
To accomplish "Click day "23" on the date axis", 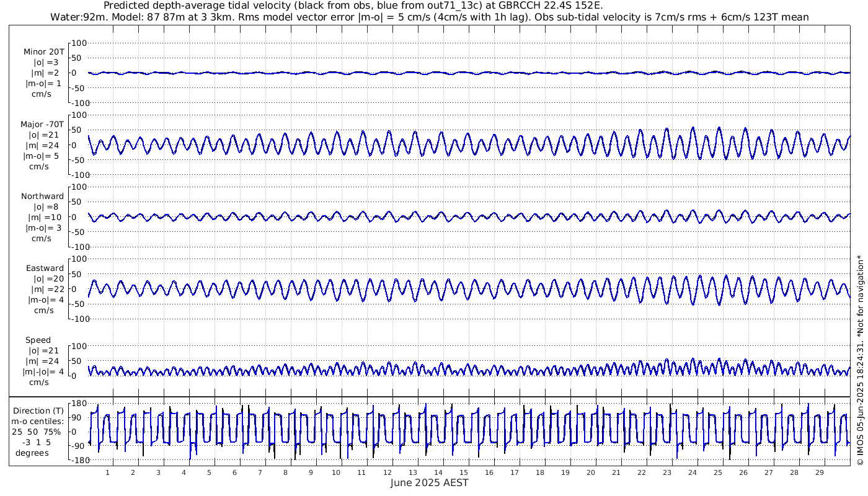I will point(666,472).
